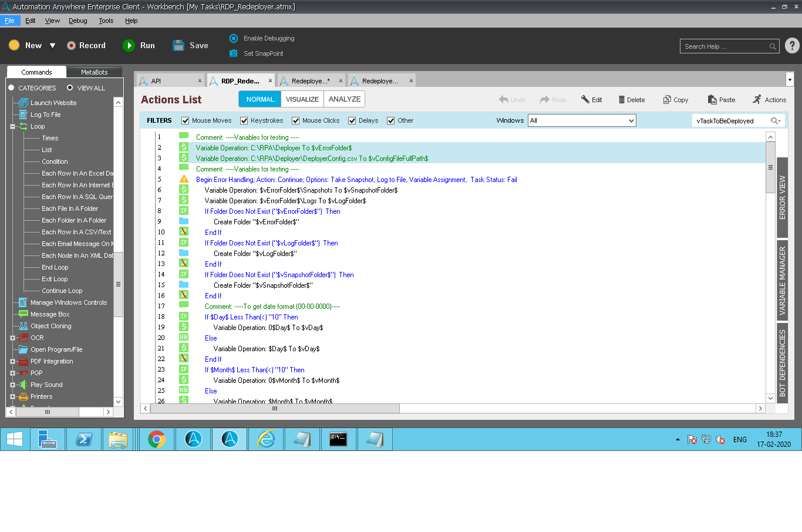Open the Debug menu
This screenshot has width=802, height=532.
77,21
